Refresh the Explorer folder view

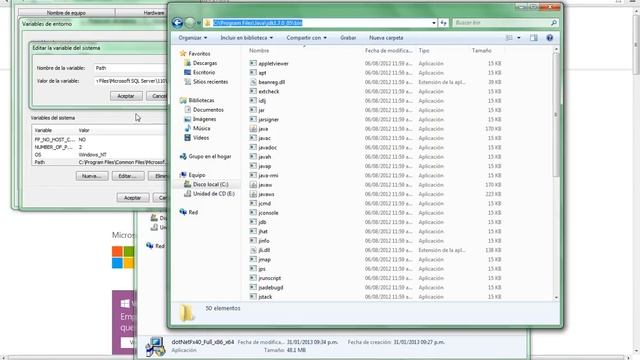[444, 23]
